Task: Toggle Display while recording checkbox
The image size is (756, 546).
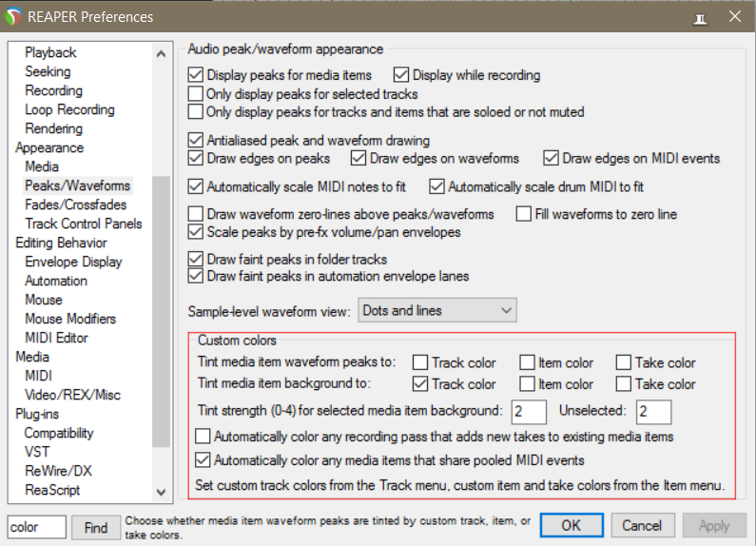Action: 401,75
